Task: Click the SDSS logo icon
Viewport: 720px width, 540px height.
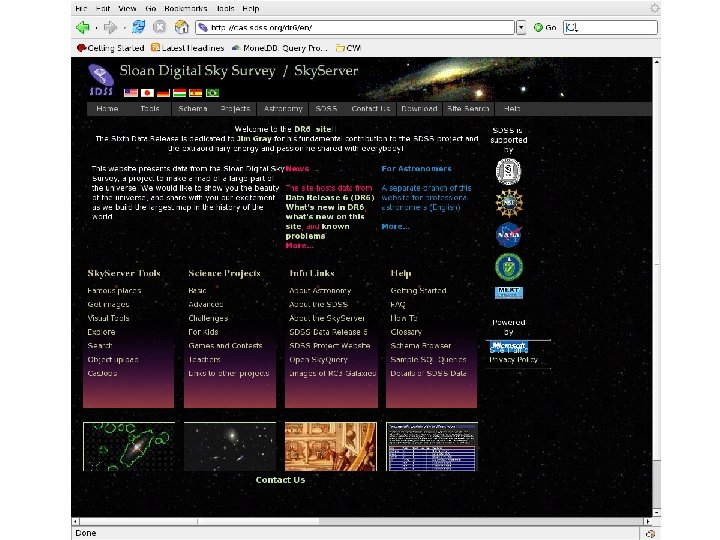Action: [x=101, y=79]
